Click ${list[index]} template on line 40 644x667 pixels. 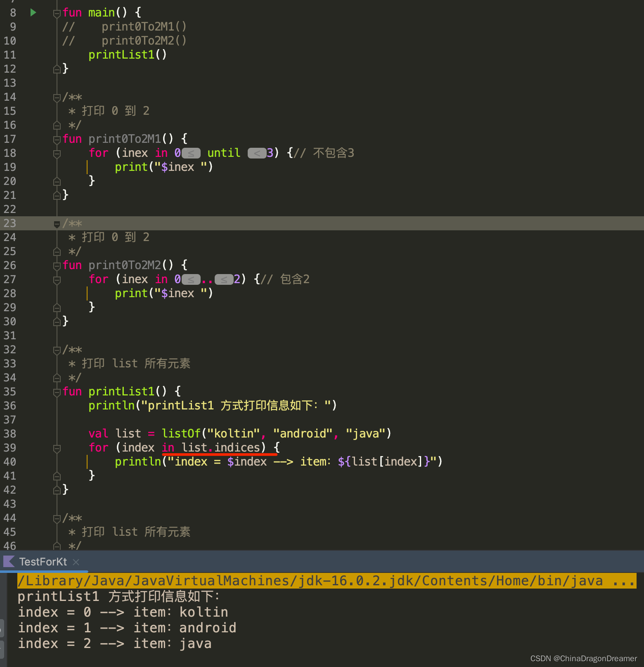[384, 461]
